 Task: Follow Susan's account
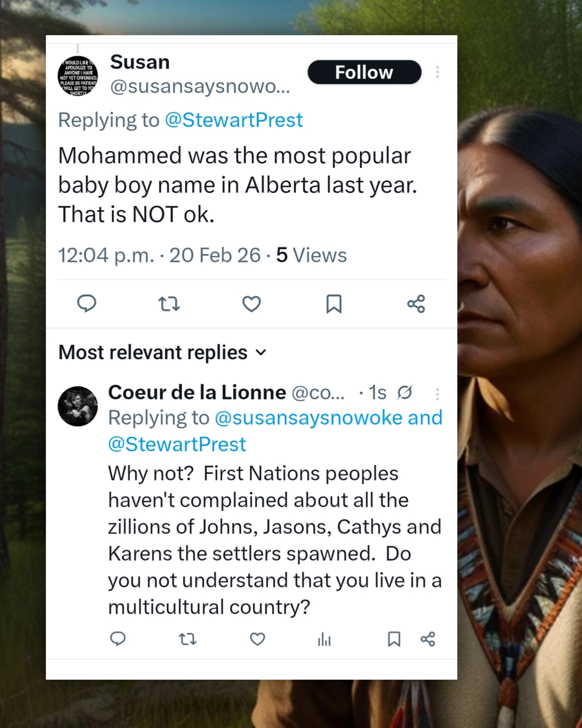(x=364, y=72)
